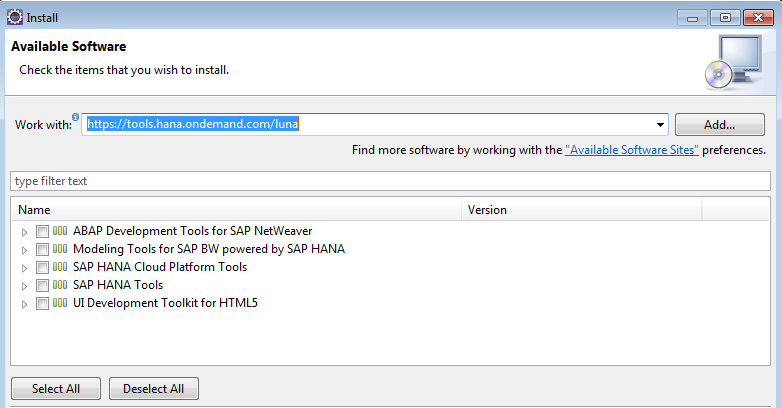Maximize the Install window

(725, 18)
